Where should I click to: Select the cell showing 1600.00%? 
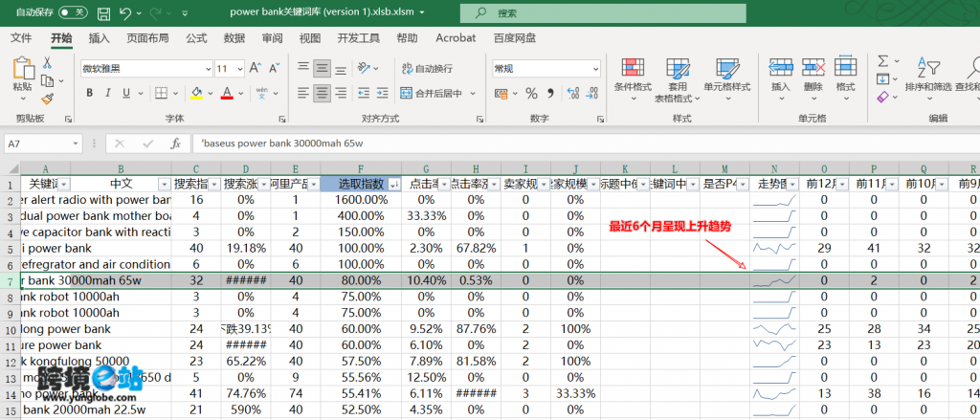(x=361, y=200)
